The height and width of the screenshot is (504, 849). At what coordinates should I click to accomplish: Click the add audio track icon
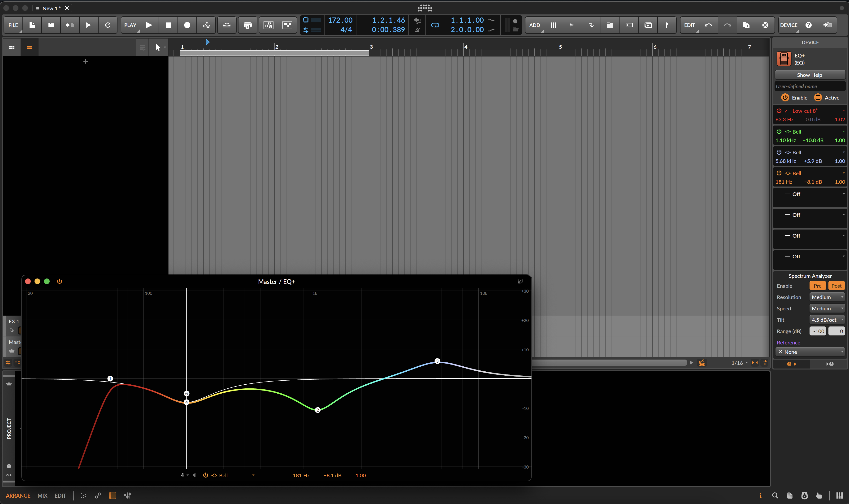coord(572,25)
